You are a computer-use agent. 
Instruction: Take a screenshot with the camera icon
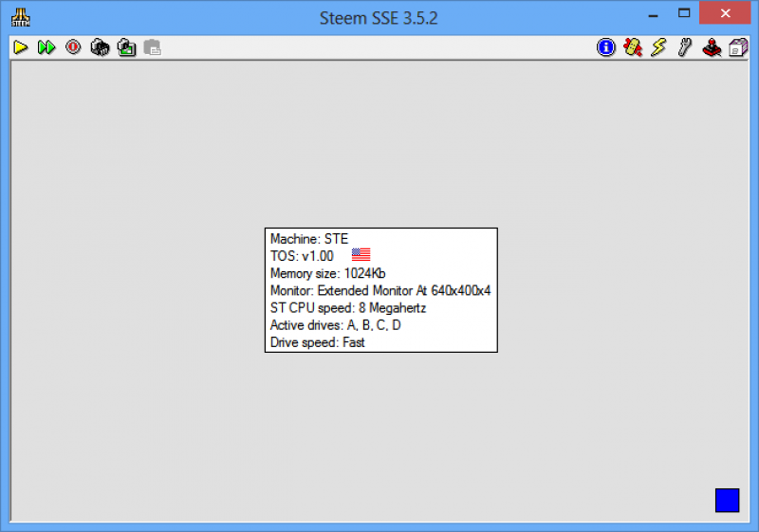click(x=126, y=47)
